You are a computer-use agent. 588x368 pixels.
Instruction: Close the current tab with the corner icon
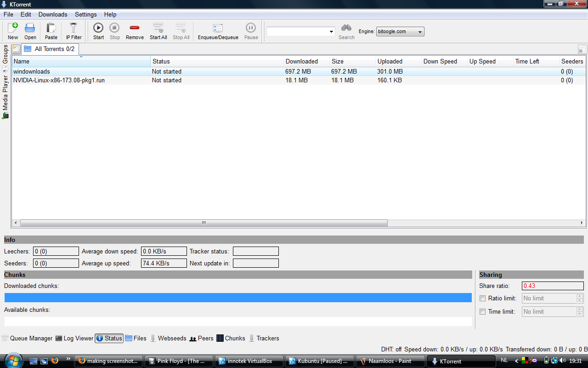point(582,49)
